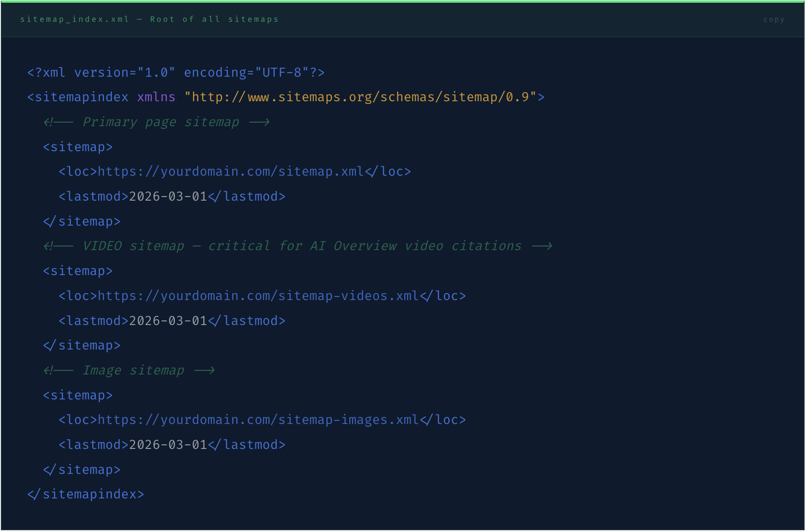
Task: Open the sitemap-videos.xml URL
Action: 258,296
